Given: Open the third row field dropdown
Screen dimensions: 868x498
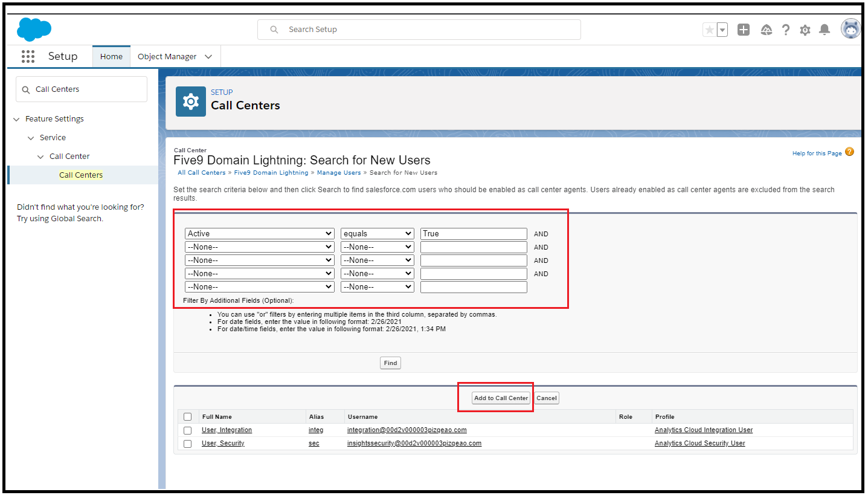Looking at the screenshot, I should click(x=260, y=260).
